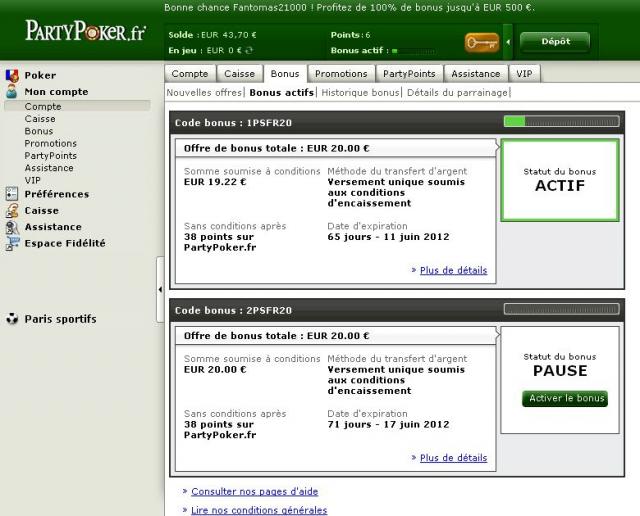Select the Bonus actifs sub-tab
This screenshot has height=516, width=640.
[282, 93]
